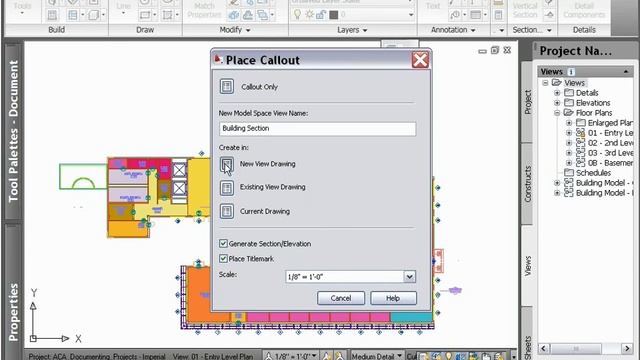Close the Place Callout dialog

pyautogui.click(x=420, y=60)
